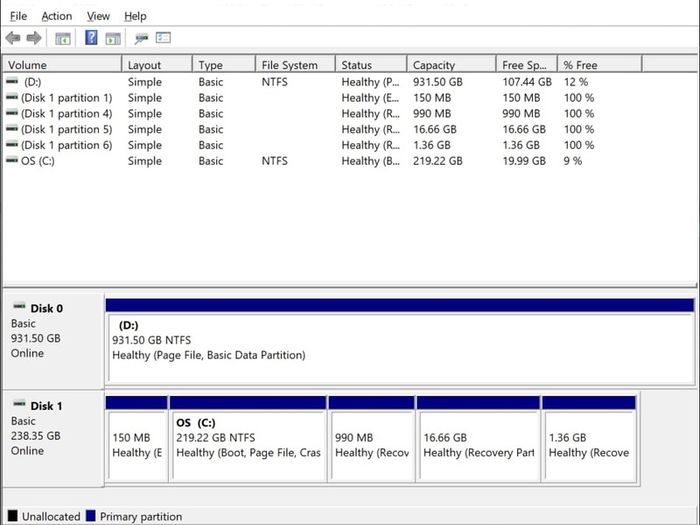The width and height of the screenshot is (700, 525).
Task: Open the Help menu
Action: pos(135,16)
